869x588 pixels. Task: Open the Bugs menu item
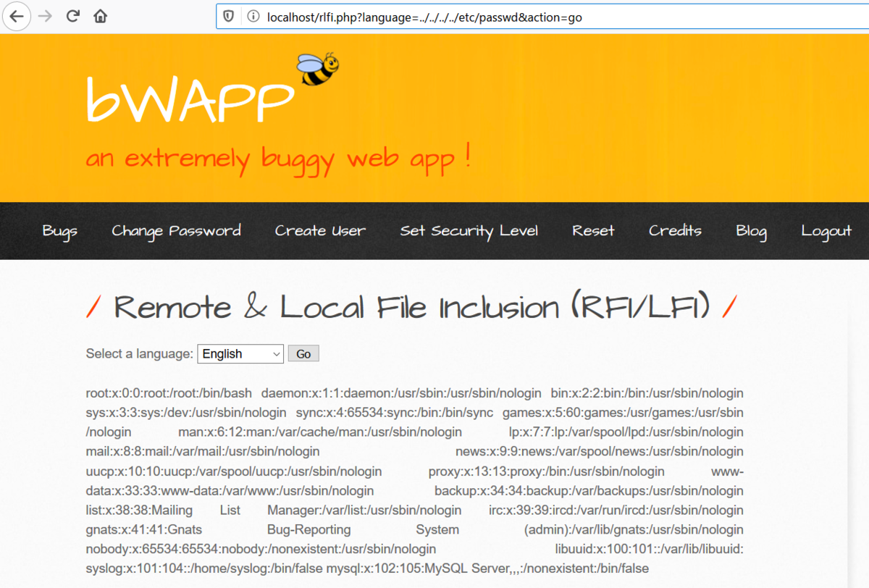point(60,231)
